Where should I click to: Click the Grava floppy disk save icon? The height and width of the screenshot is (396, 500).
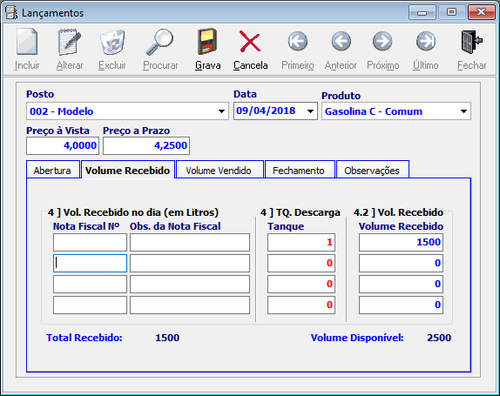tap(207, 42)
